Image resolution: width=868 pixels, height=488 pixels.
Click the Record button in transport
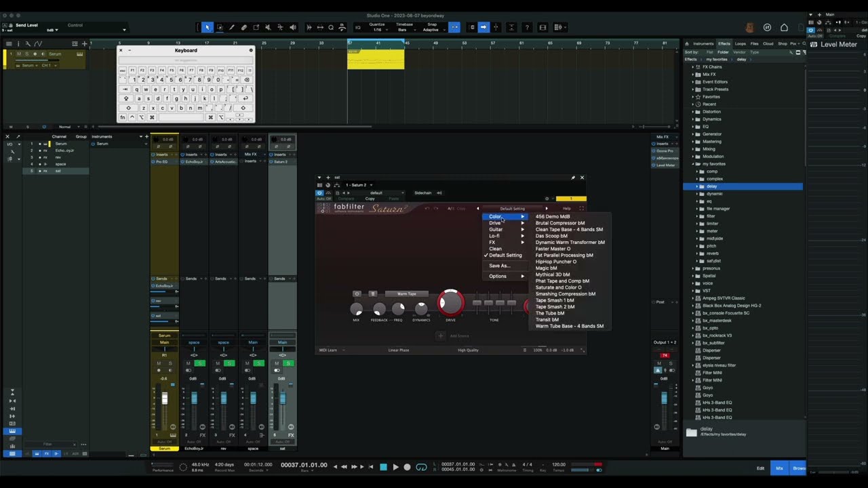tap(407, 467)
